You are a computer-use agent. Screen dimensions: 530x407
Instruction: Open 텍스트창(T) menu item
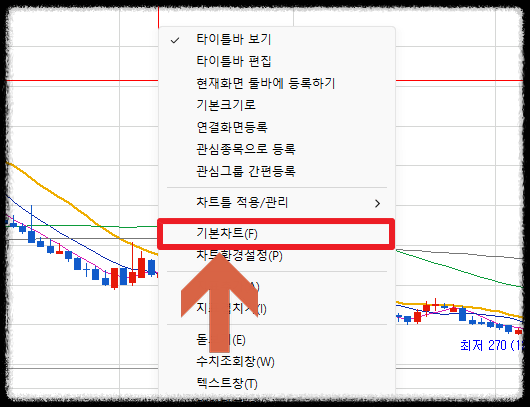click(x=276, y=383)
